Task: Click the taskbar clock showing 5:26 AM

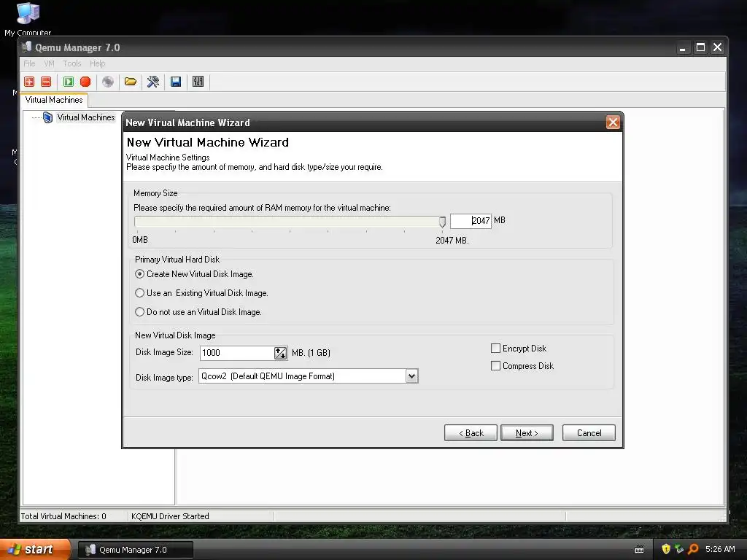Action: click(x=720, y=549)
